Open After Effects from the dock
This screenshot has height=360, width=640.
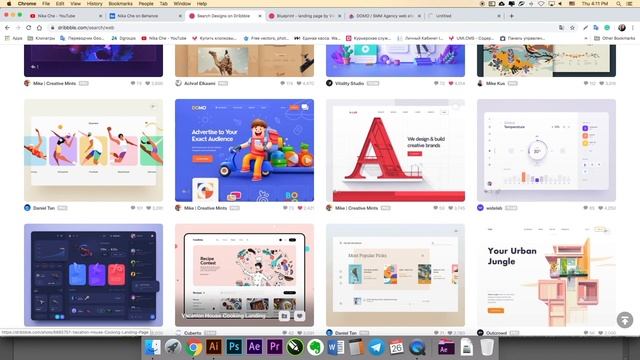tap(254, 347)
